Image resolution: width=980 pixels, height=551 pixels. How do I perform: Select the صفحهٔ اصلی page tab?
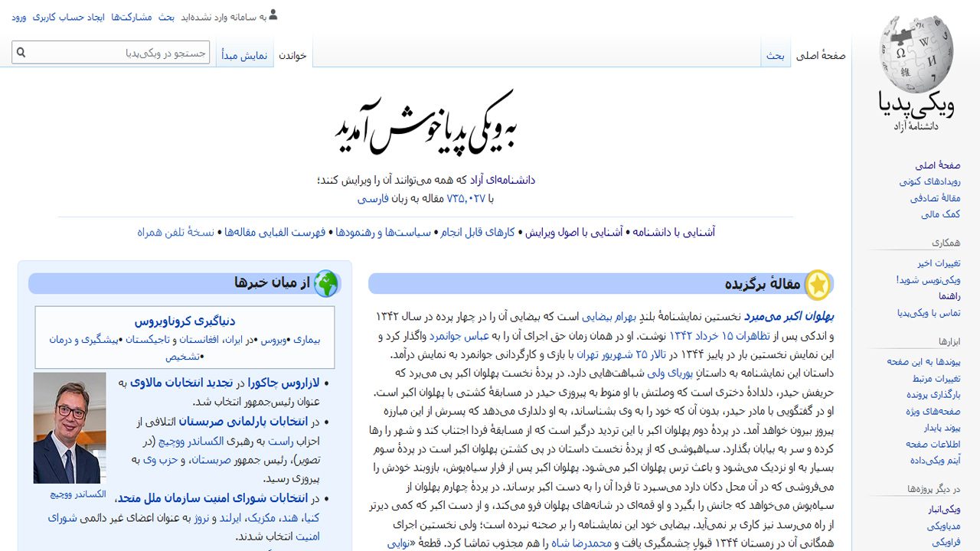click(821, 56)
